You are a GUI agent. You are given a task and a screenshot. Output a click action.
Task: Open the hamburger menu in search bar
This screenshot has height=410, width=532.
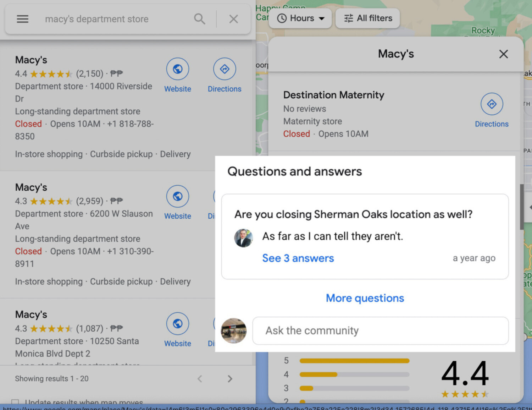point(22,19)
